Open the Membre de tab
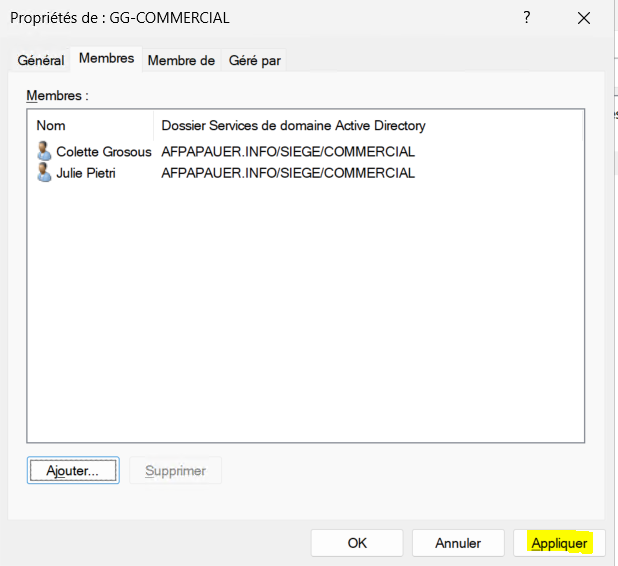The image size is (618, 566). pyautogui.click(x=181, y=61)
